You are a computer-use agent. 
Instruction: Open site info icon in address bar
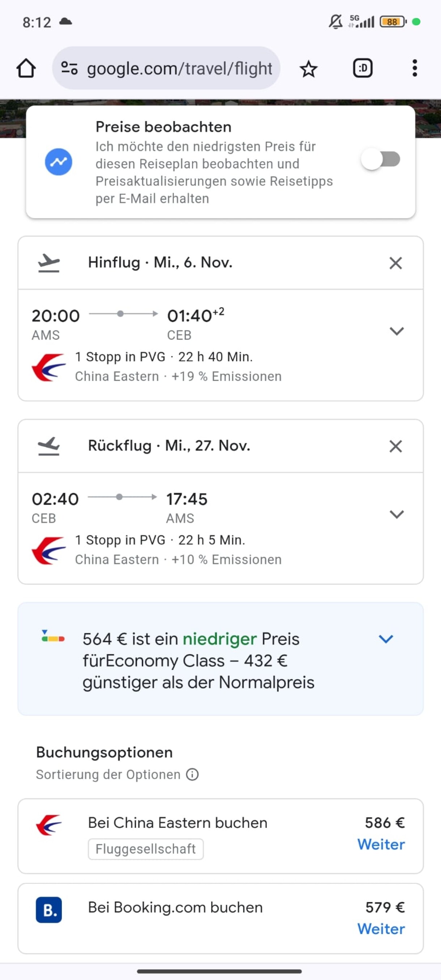click(70, 69)
